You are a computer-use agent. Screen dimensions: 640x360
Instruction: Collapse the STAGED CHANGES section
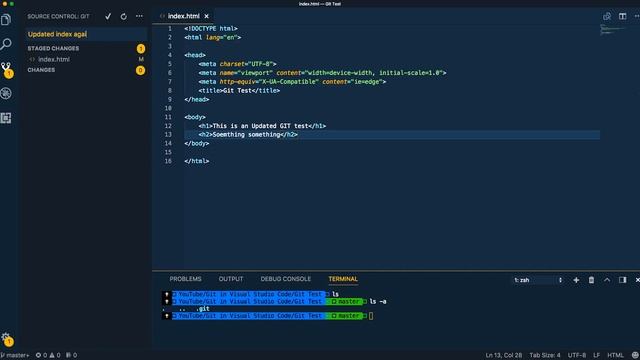pos(53,49)
